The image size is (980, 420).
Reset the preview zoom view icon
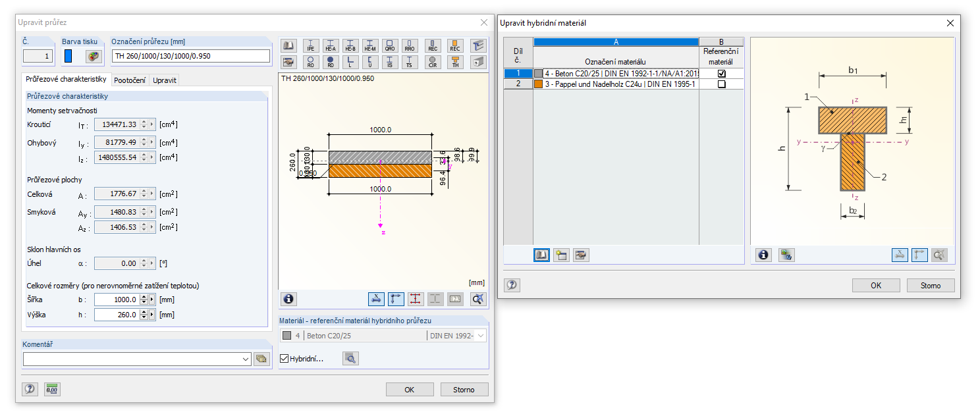pos(478,299)
